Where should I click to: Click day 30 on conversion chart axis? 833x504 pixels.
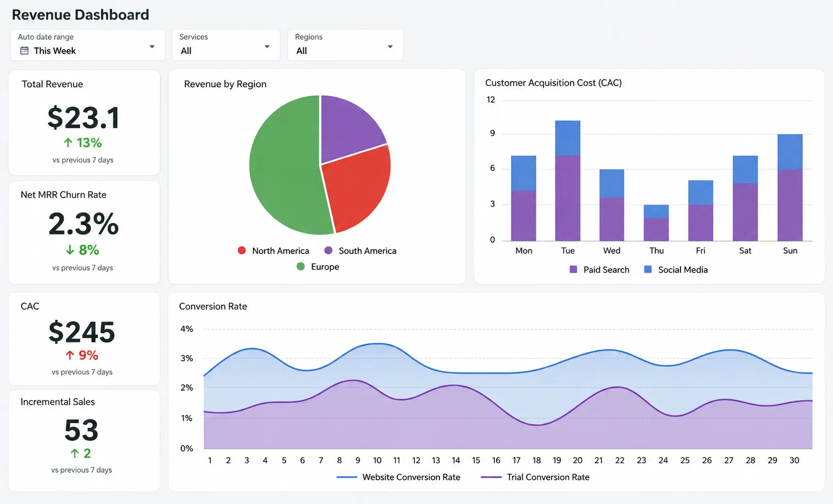coord(794,460)
